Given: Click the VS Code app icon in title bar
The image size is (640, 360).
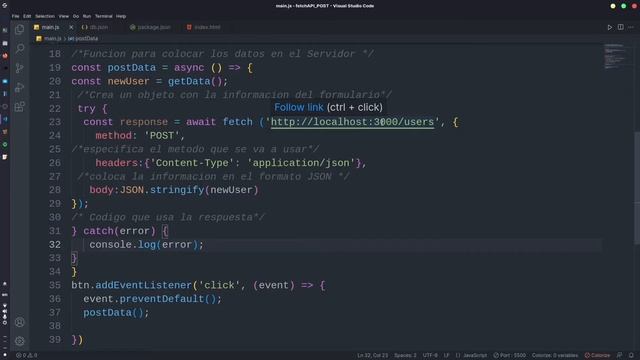Looking at the screenshot, I should tap(4, 5).
